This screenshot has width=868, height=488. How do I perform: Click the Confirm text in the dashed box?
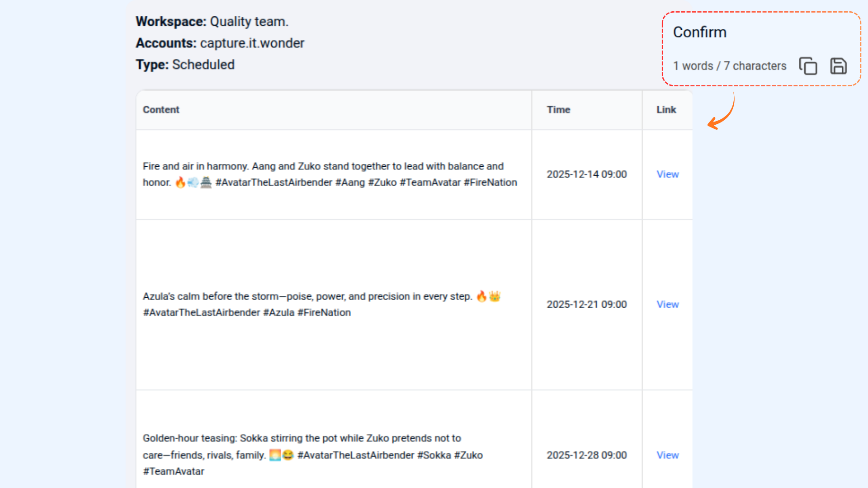pos(699,33)
